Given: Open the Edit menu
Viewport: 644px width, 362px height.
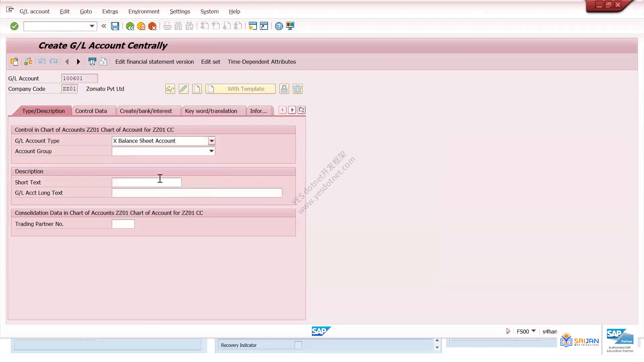Looking at the screenshot, I should 65,11.
